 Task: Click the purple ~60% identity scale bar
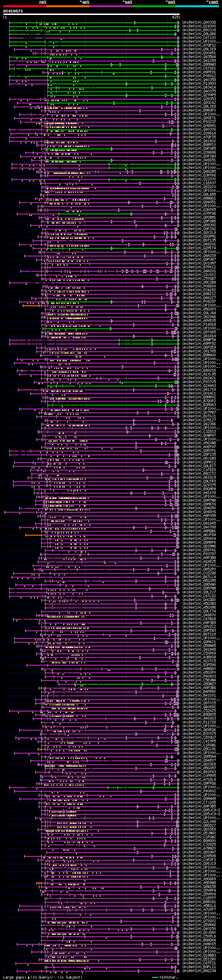(111, 6)
